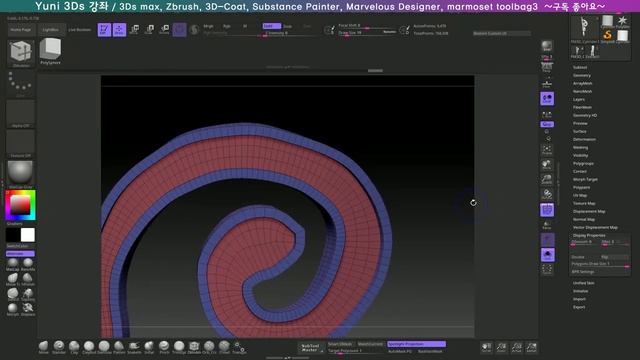Expand the Geometry section
The width and height of the screenshot is (640, 360).
tap(582, 76)
